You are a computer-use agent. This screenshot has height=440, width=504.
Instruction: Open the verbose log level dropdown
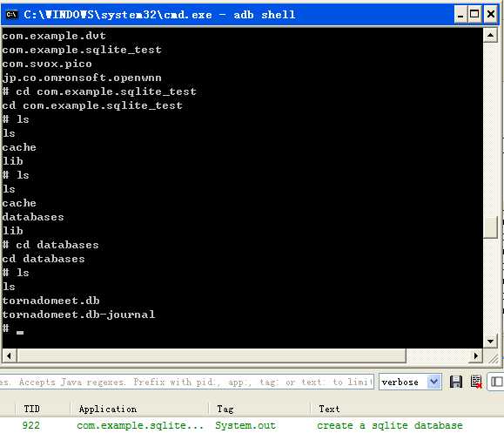(410, 382)
